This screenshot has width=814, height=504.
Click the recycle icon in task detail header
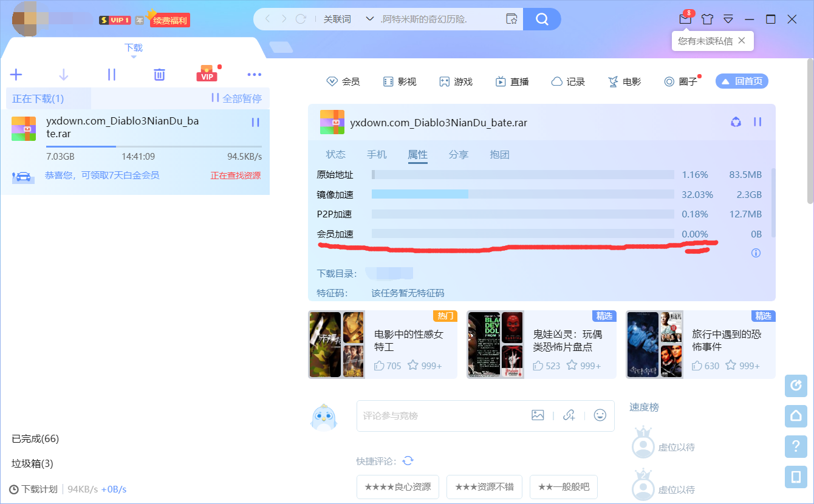(x=736, y=122)
